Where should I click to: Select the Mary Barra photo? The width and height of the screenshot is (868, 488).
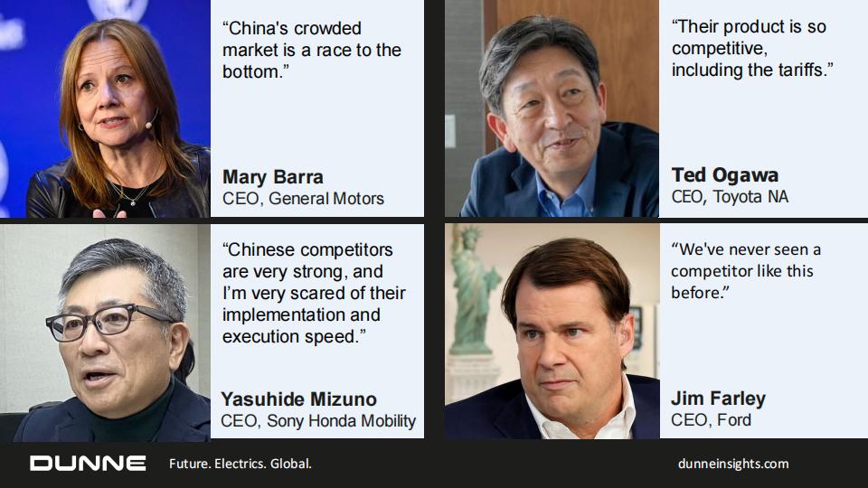pyautogui.click(x=105, y=108)
